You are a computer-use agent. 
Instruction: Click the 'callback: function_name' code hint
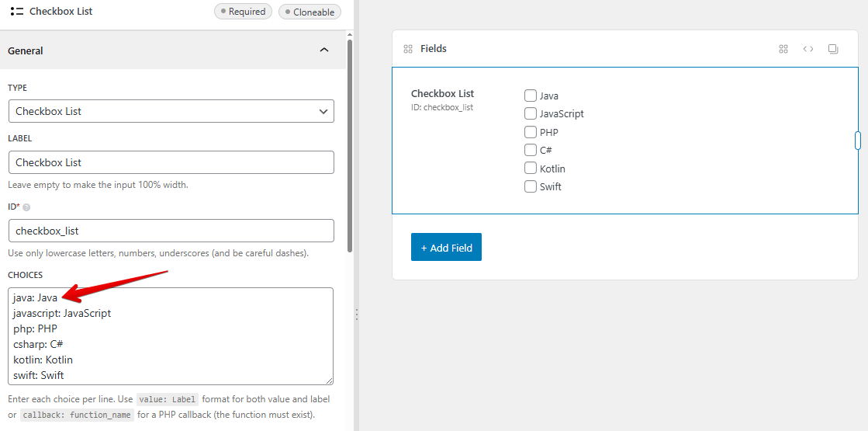(77, 415)
